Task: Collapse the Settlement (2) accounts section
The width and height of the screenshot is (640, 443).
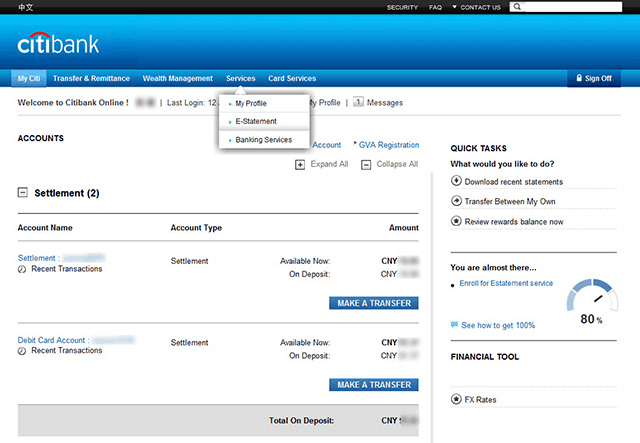Action: [22, 193]
